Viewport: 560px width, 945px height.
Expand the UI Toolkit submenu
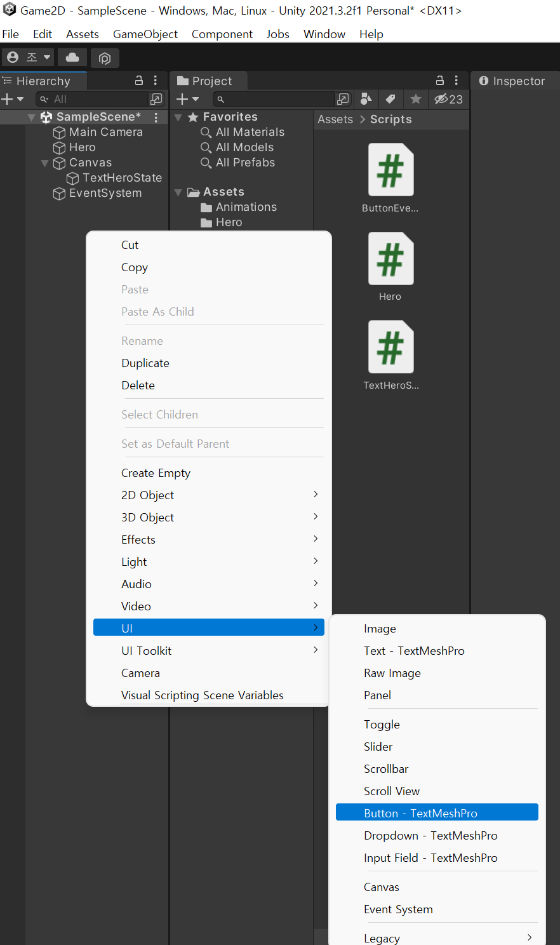pyautogui.click(x=209, y=651)
